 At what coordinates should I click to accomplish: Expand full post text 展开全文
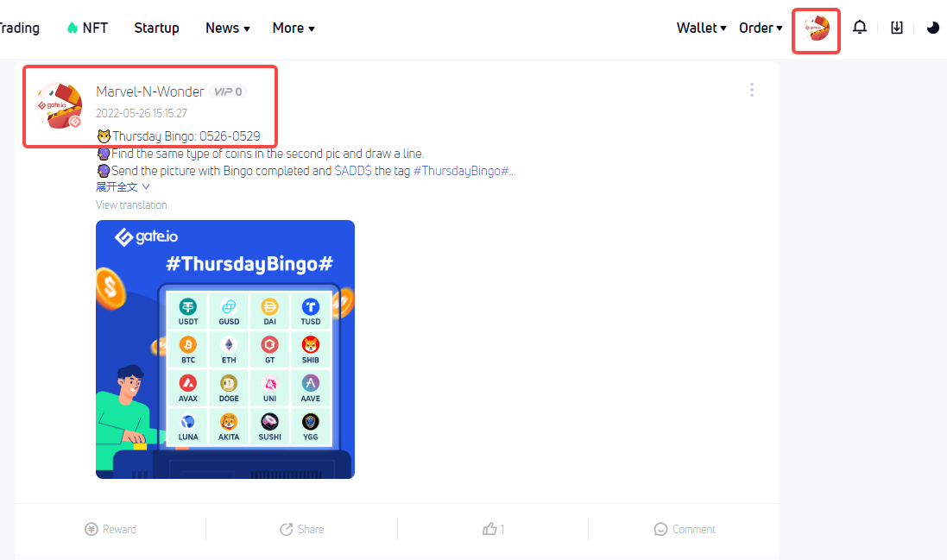[123, 187]
